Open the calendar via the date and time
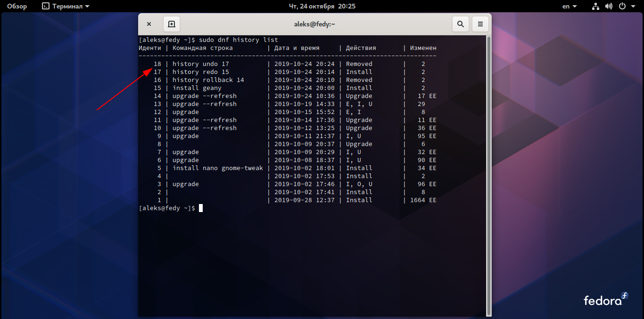The image size is (644, 319). coord(322,6)
